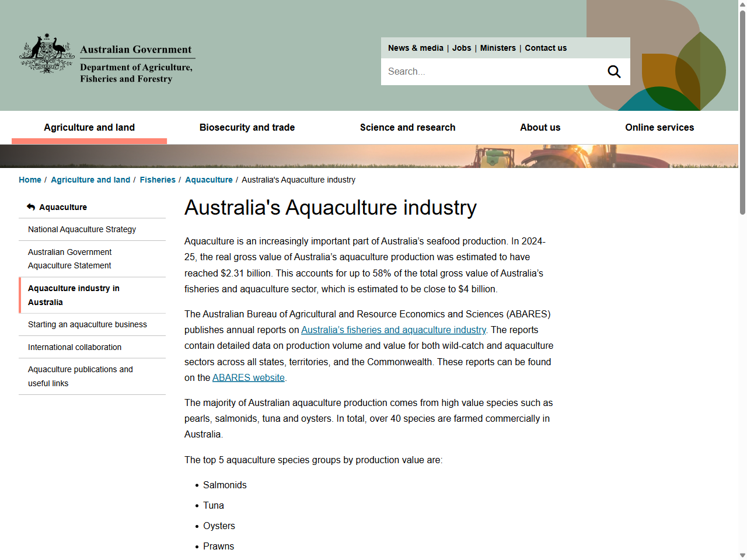This screenshot has width=747, height=560.
Task: Select the Science and research navigation item
Action: point(407,127)
